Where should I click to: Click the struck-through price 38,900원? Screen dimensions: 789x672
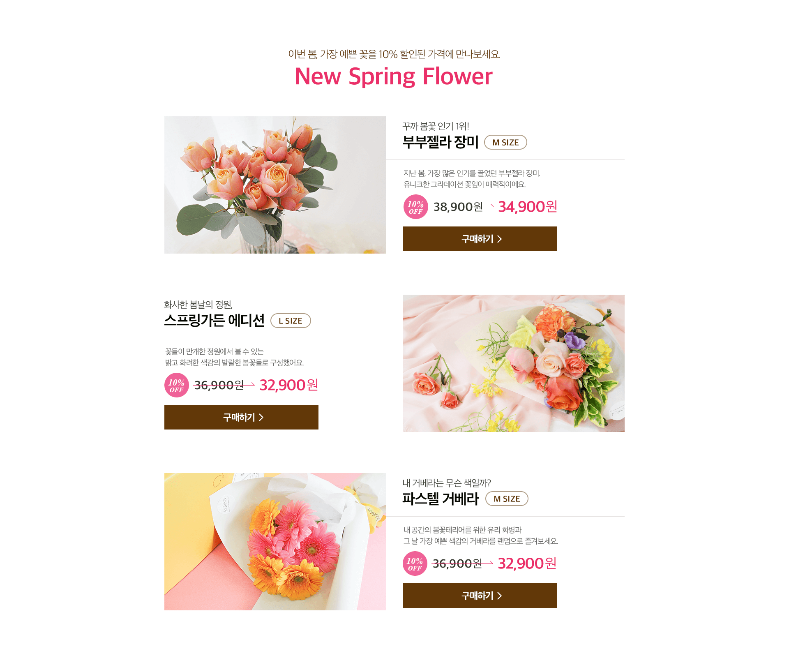[458, 207]
